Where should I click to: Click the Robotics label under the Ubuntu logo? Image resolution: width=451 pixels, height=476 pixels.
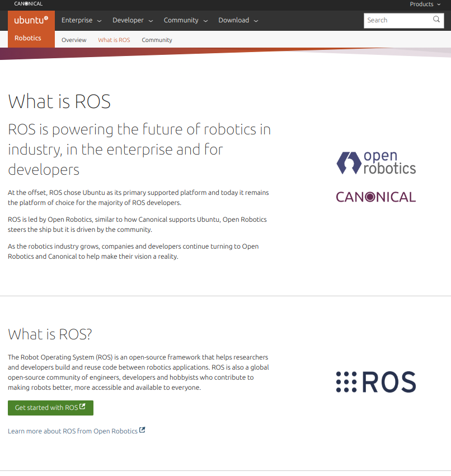click(27, 38)
